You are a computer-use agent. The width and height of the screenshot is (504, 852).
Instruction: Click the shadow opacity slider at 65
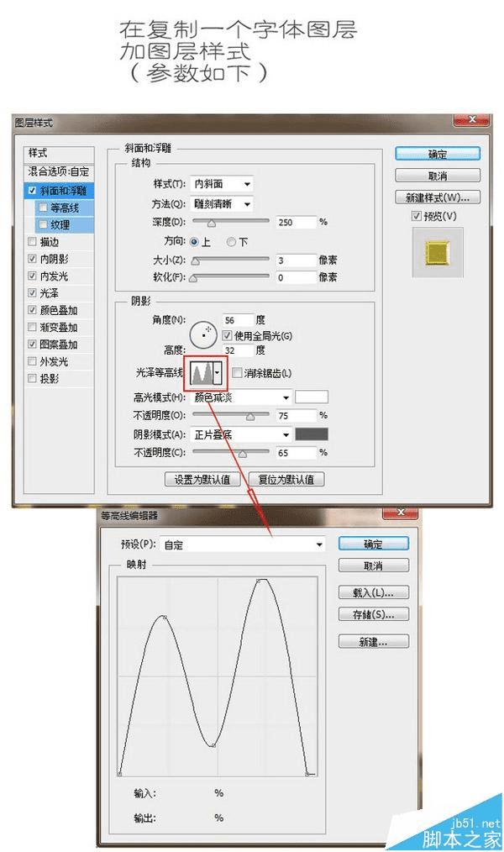click(242, 454)
